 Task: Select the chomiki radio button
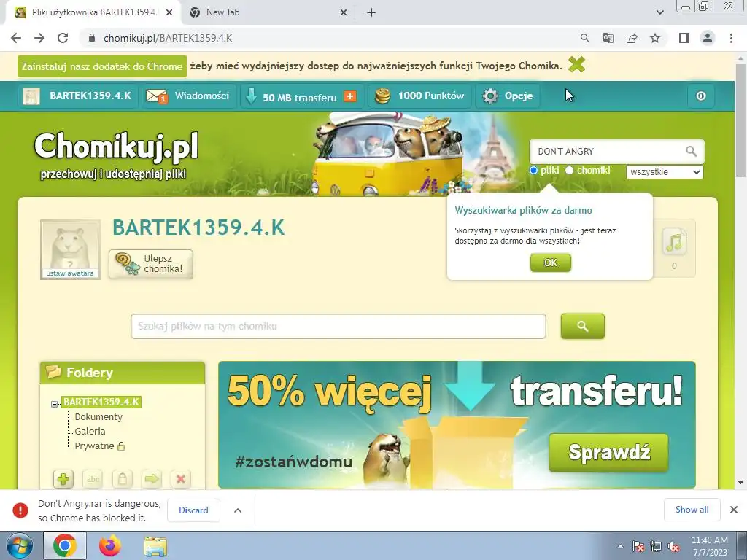point(569,171)
